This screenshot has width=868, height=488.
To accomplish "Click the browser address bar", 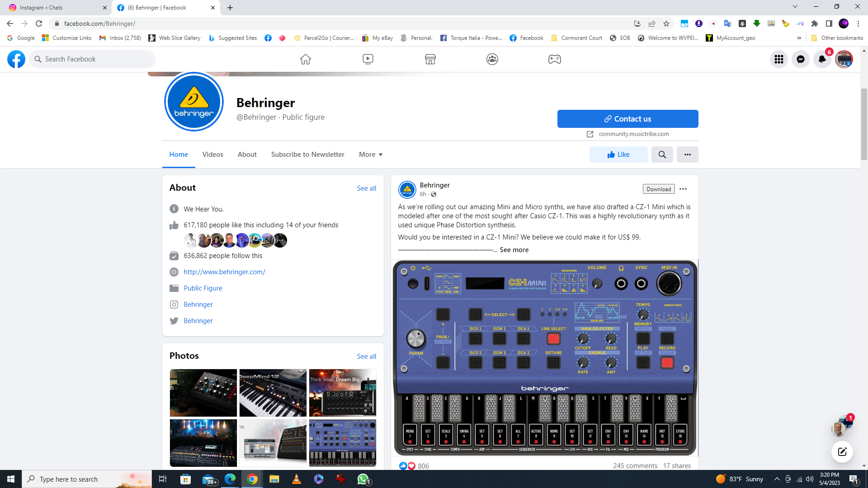I will click(x=339, y=23).
